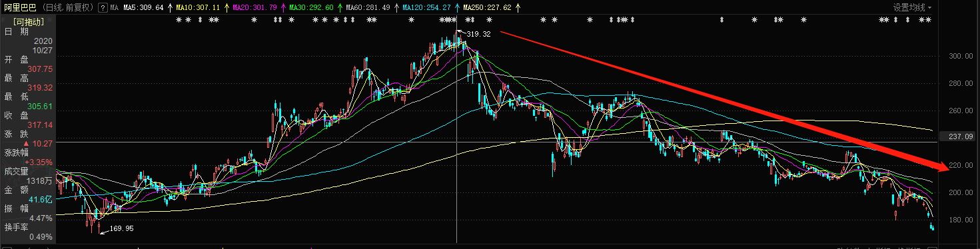Click the volume value 1318万

coord(40,180)
